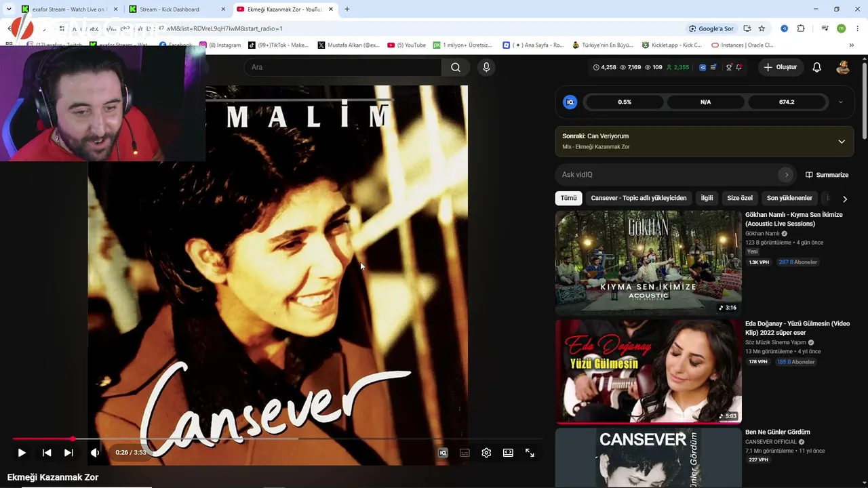The height and width of the screenshot is (488, 868).
Task: Go to Söz Müzik Sinema Yapım channel
Action: [x=775, y=342]
